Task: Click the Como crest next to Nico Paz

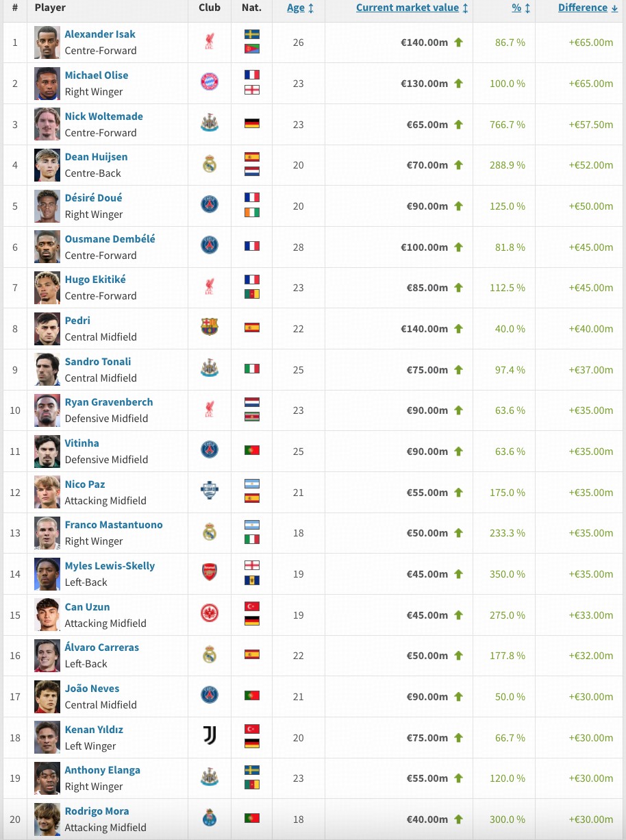Action: (x=210, y=491)
